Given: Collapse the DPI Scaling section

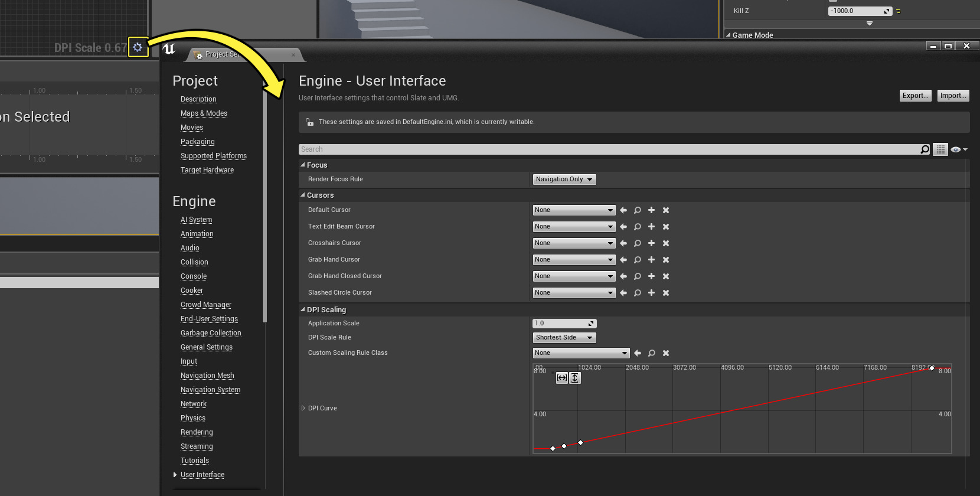Looking at the screenshot, I should coord(303,309).
